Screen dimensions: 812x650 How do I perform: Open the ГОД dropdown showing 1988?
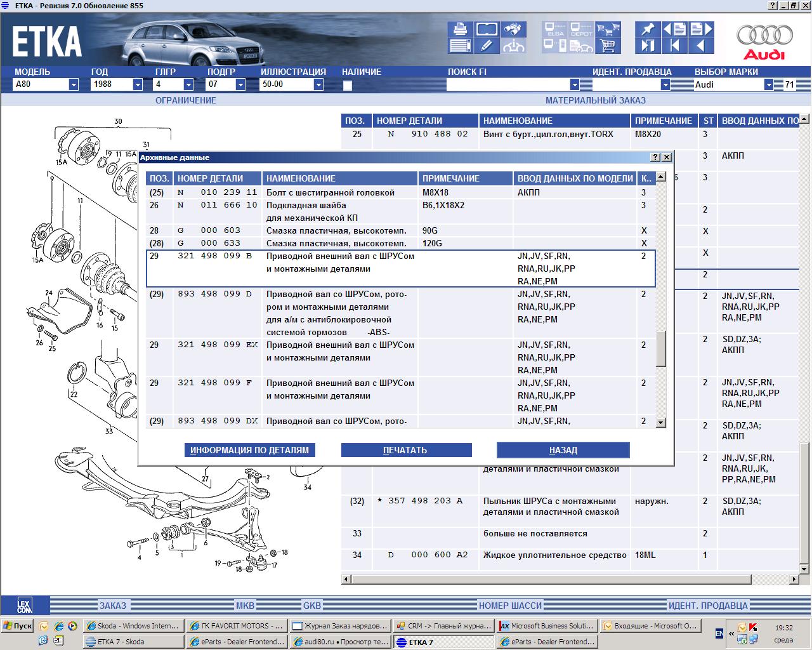(138, 84)
